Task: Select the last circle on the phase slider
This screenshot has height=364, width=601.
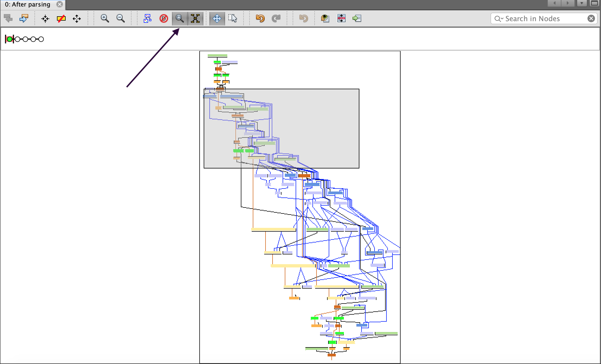Action: [41, 39]
